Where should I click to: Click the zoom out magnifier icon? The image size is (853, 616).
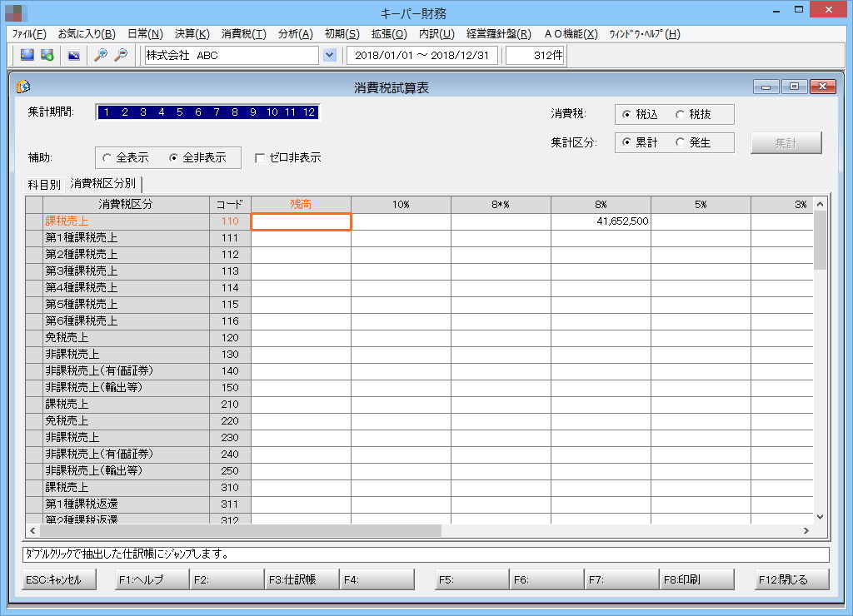(x=121, y=55)
